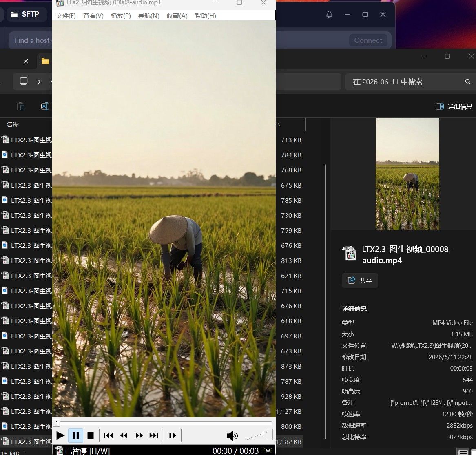
Task: Select the file row sized 928 KB
Action: [x=152, y=396]
